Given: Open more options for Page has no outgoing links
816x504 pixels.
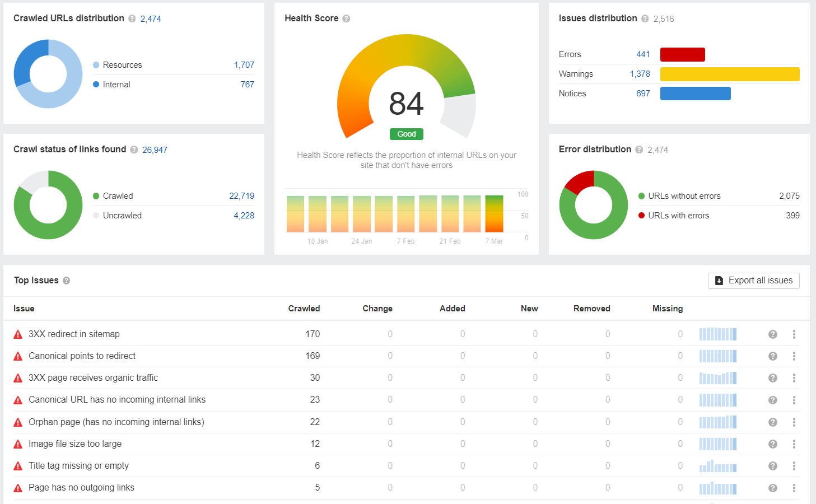Looking at the screenshot, I should point(794,488).
